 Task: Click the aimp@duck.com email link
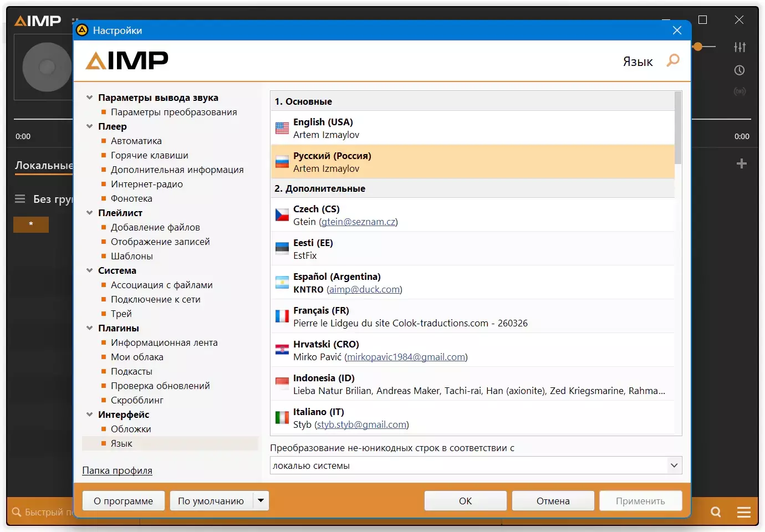click(x=364, y=289)
